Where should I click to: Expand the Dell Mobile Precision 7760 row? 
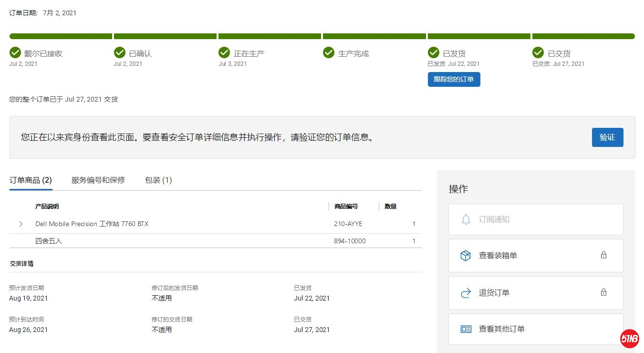click(x=21, y=224)
